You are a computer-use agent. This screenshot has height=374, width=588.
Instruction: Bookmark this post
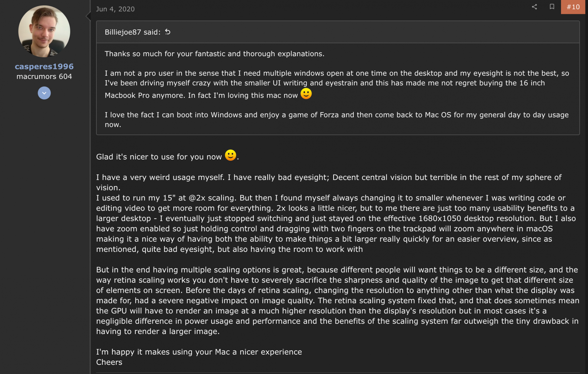tap(552, 7)
